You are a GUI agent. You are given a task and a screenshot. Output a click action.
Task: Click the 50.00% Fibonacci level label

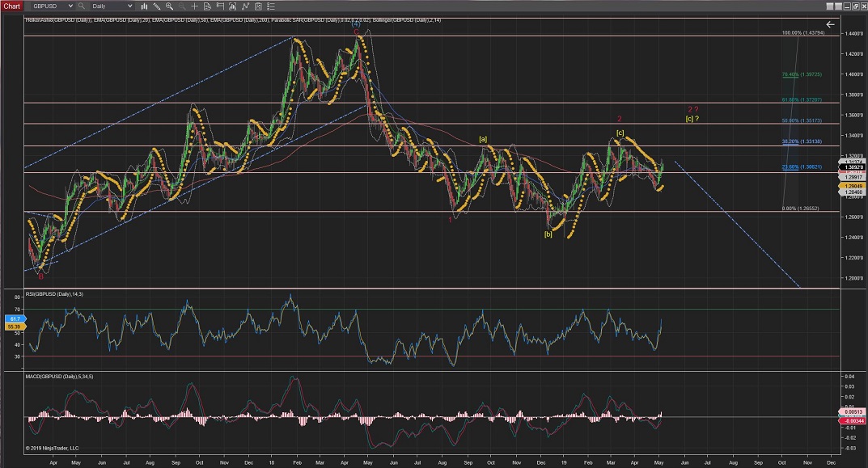coord(802,120)
